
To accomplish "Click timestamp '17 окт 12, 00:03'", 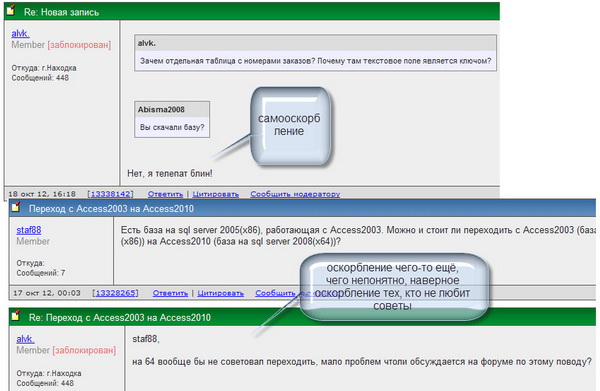I will 47,293.
